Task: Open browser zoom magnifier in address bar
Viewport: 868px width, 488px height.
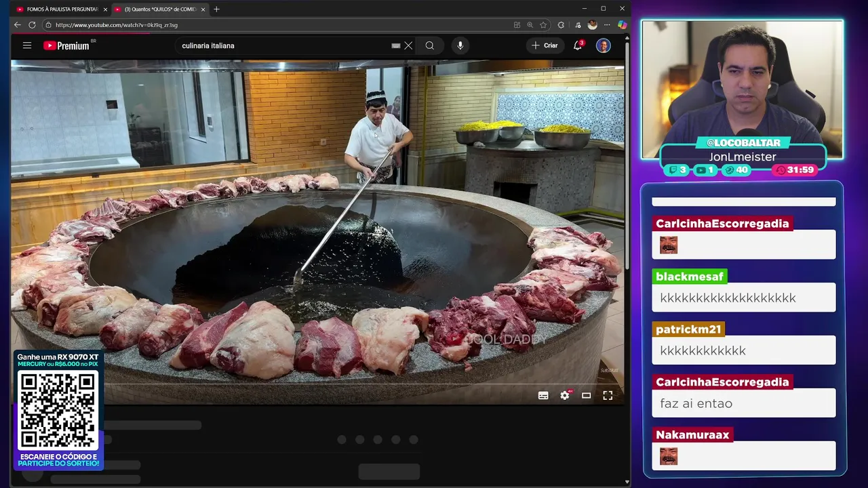Action: click(530, 25)
